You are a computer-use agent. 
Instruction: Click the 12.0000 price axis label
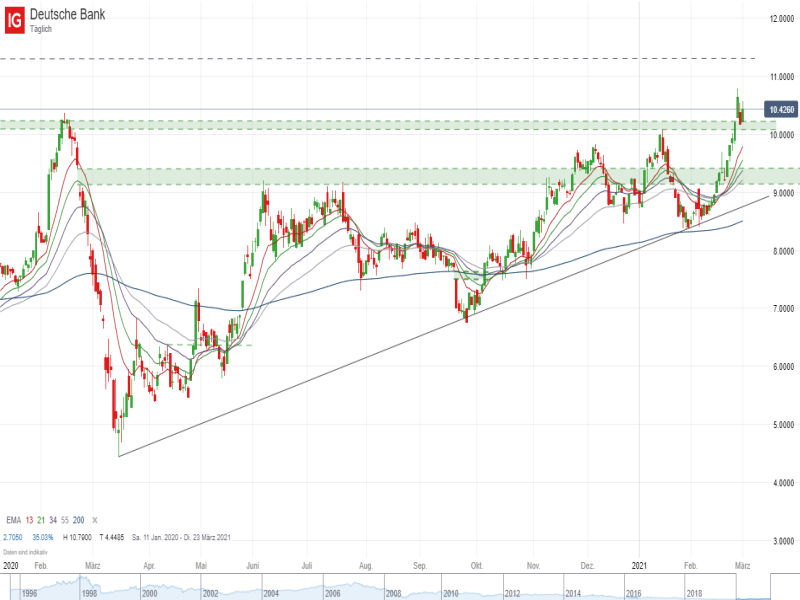click(x=782, y=19)
